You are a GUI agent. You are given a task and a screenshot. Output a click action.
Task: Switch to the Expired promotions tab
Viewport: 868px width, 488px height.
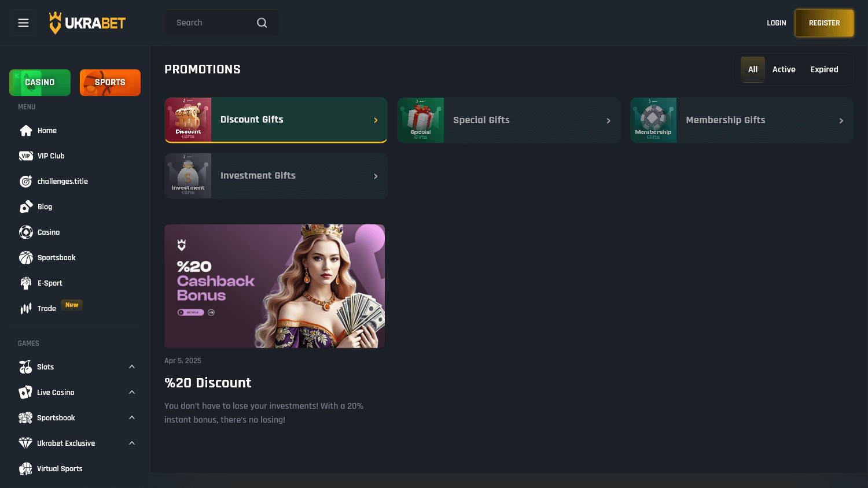(x=824, y=69)
